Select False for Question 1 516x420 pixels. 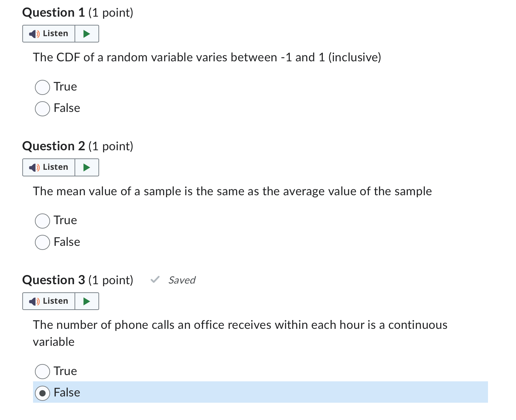tap(42, 109)
